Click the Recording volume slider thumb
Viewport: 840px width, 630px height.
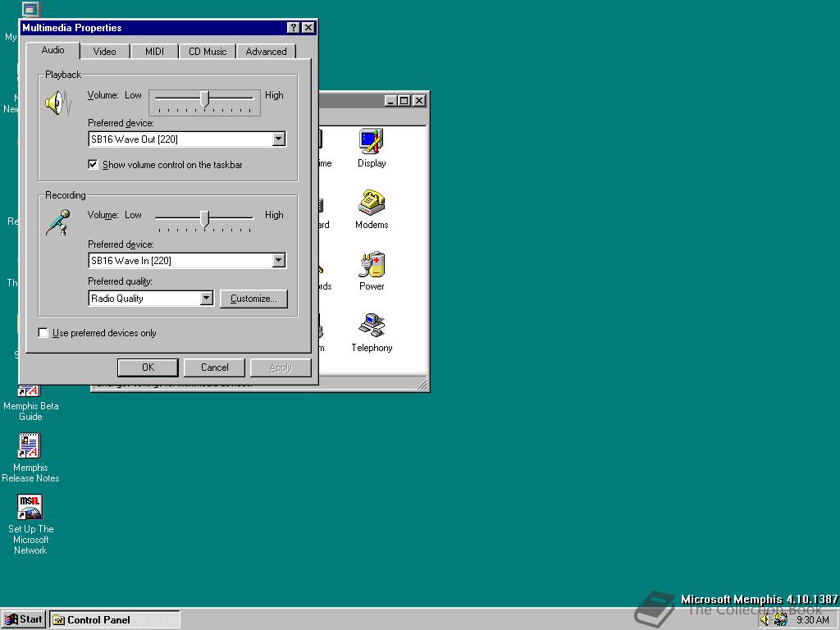tap(204, 219)
